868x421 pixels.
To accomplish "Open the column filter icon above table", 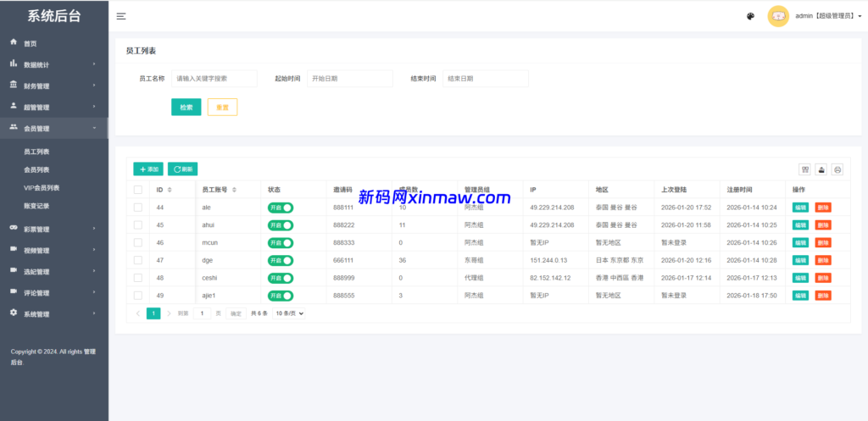I will (805, 169).
